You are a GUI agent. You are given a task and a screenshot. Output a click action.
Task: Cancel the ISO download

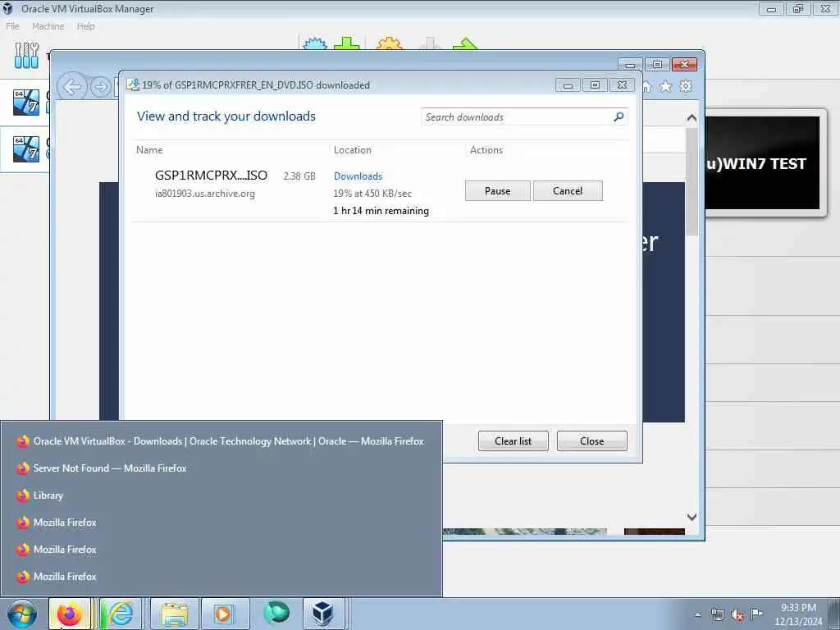(568, 190)
